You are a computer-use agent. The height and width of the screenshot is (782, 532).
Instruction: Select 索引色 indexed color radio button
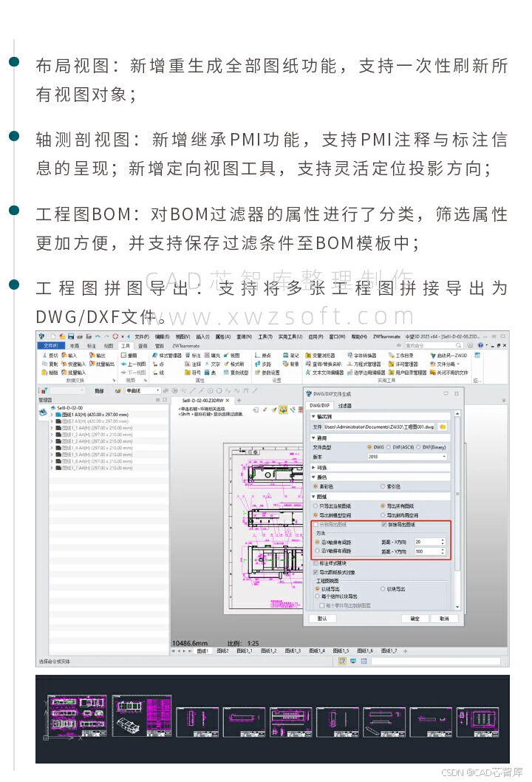click(x=383, y=486)
